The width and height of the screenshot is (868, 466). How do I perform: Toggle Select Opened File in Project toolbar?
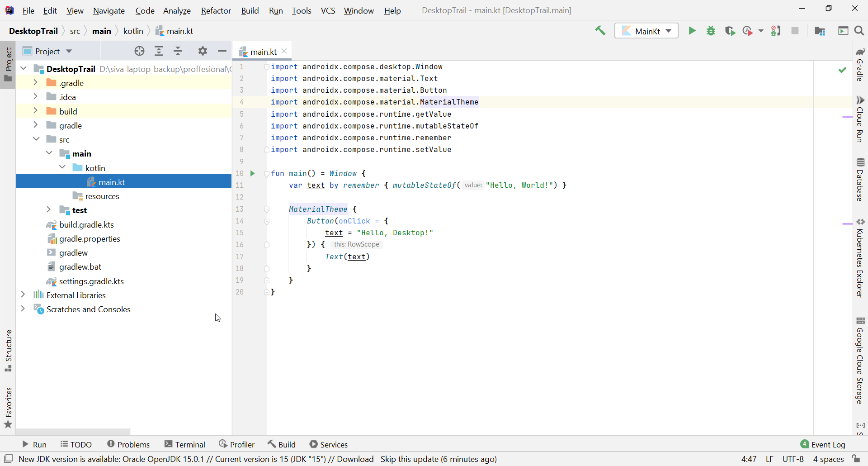(x=139, y=51)
